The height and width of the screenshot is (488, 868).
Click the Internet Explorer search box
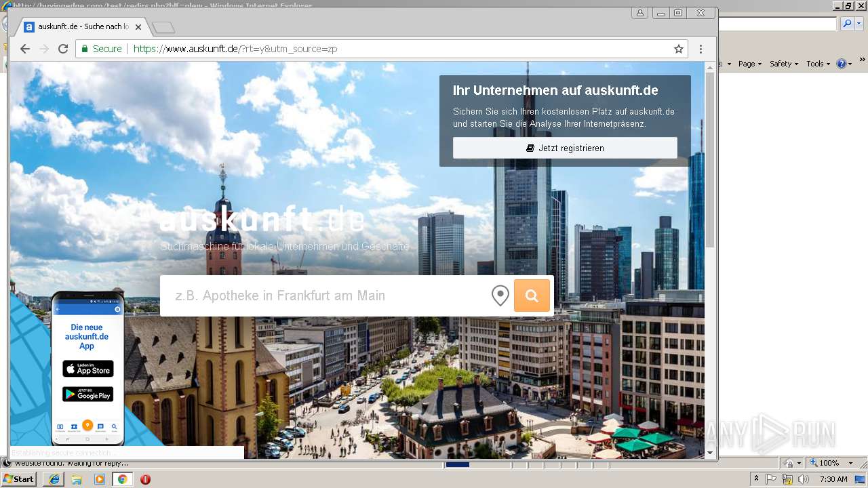tap(778, 24)
